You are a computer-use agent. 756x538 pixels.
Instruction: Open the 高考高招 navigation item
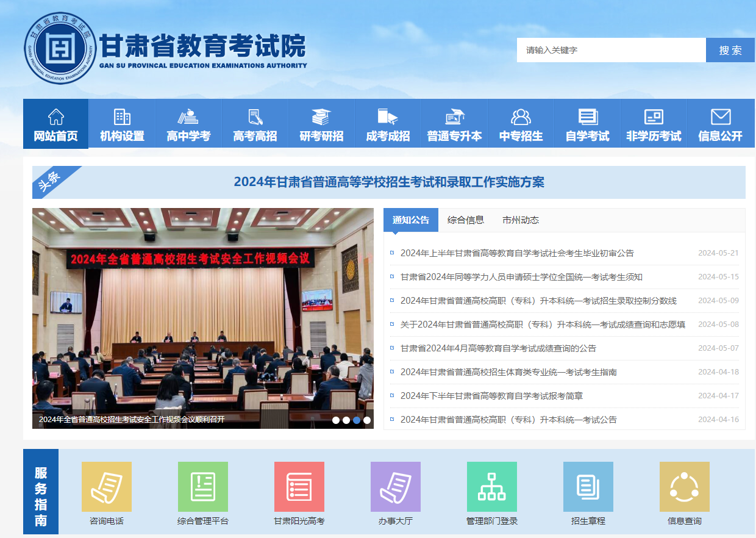pos(255,124)
